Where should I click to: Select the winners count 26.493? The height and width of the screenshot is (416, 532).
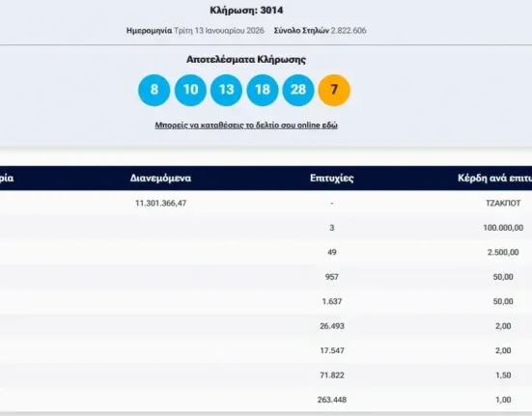[332, 326]
